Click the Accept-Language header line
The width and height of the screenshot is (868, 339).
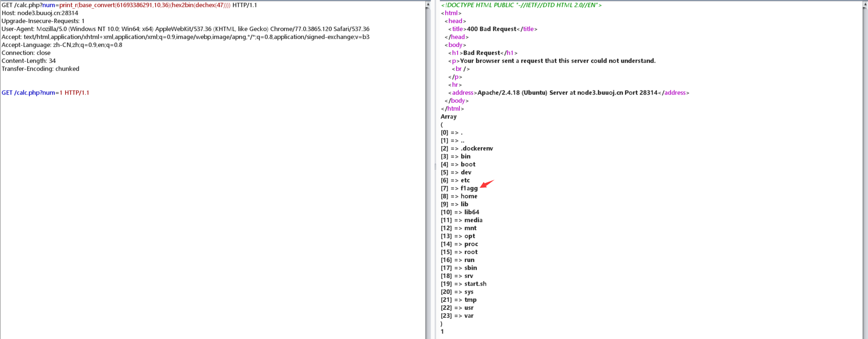point(62,45)
